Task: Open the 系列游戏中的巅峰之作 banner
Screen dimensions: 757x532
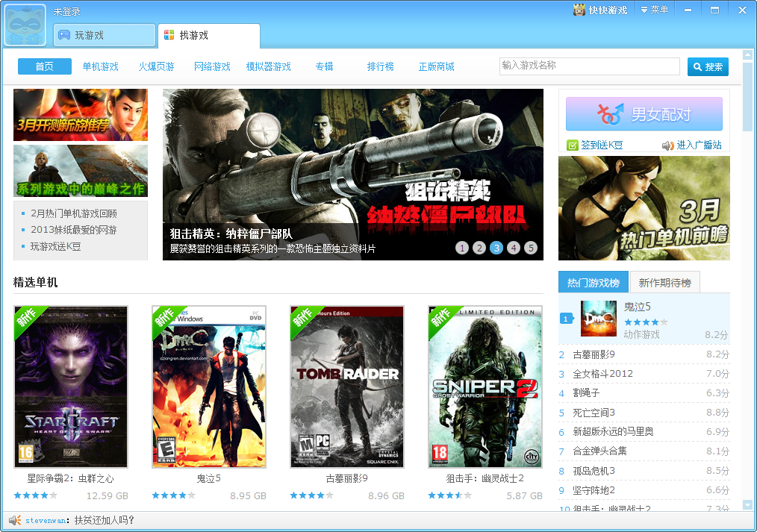Action: (x=81, y=171)
